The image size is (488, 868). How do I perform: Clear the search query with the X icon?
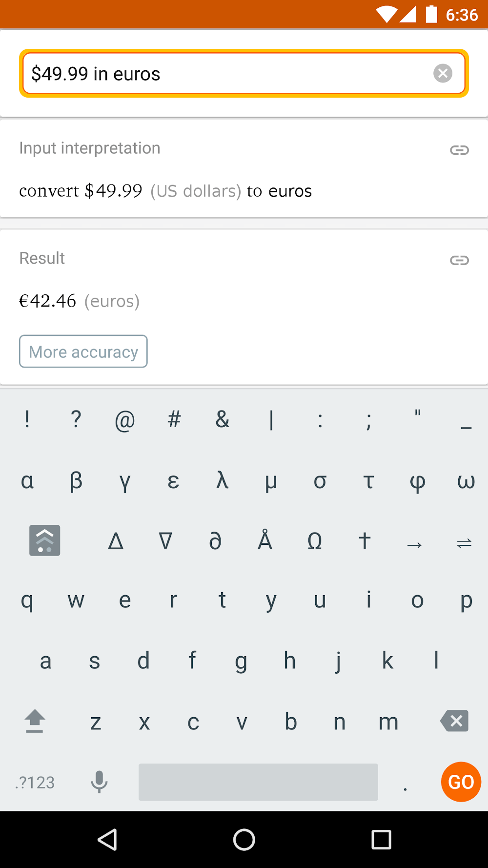[443, 74]
